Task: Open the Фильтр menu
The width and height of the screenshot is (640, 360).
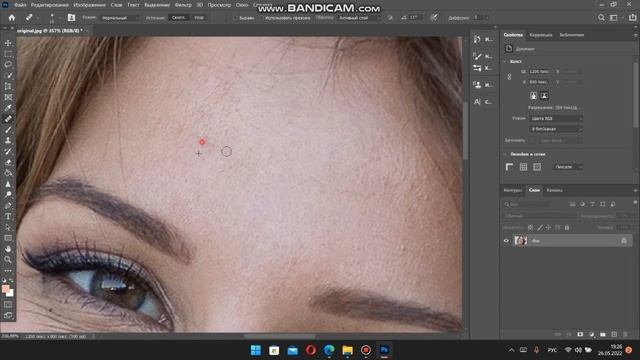Action: point(183,5)
